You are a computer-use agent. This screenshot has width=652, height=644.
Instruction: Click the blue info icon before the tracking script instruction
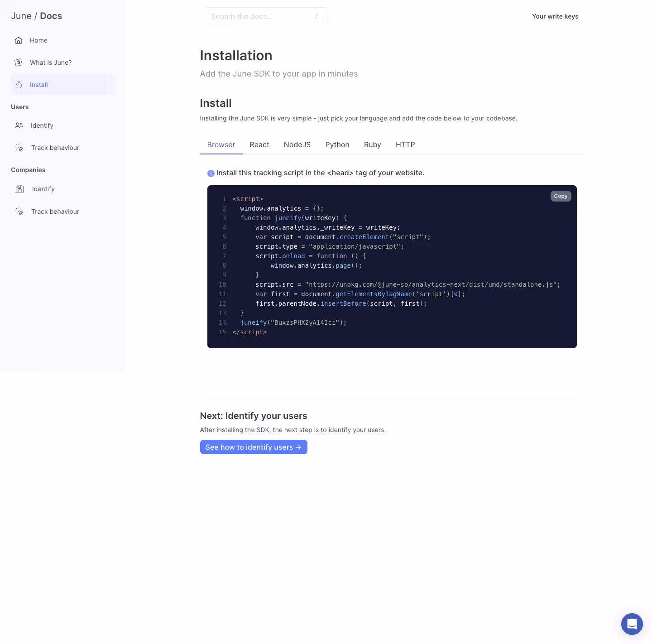click(x=211, y=173)
